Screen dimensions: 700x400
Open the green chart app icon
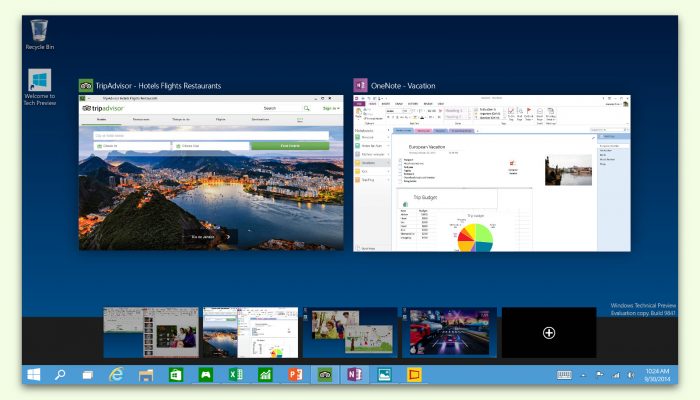[x=265, y=375]
